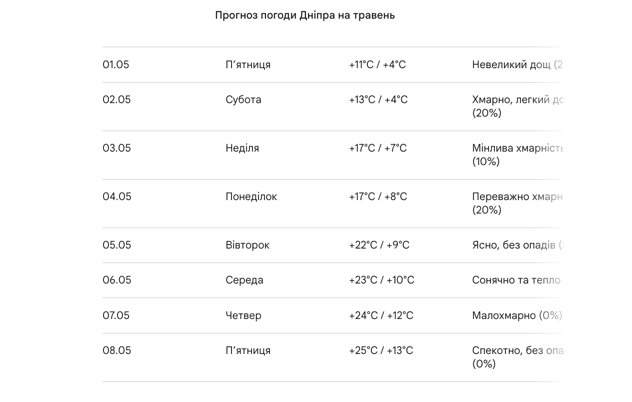Select the "Малохмарно (0%)" forecast description
This screenshot has width=632, height=402.
point(516,316)
